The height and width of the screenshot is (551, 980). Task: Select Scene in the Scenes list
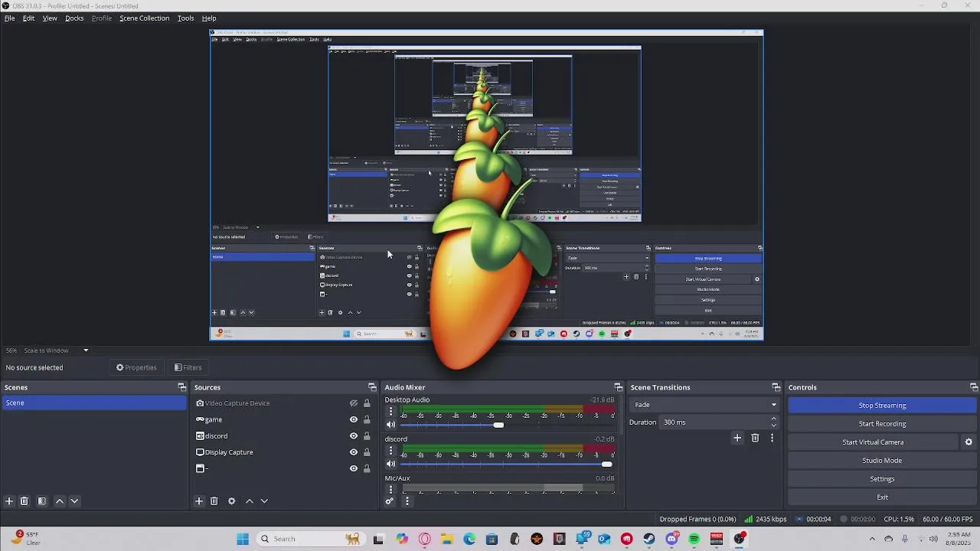click(x=93, y=403)
